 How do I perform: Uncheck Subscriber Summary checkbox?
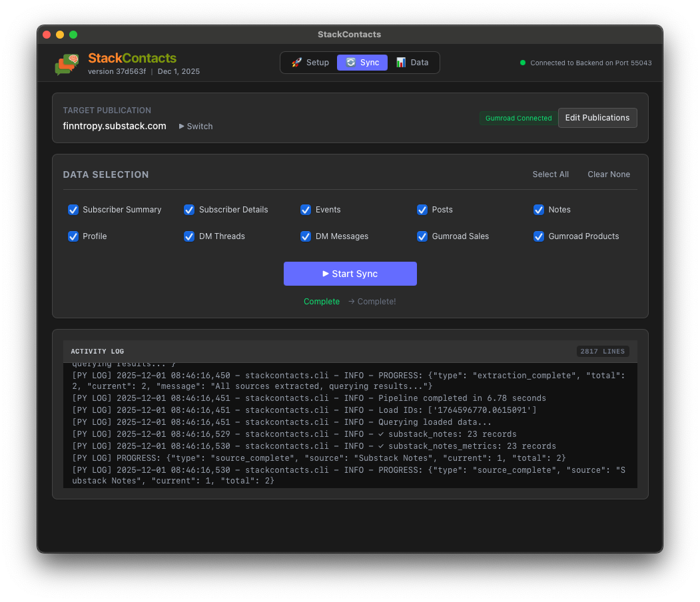[x=73, y=210]
